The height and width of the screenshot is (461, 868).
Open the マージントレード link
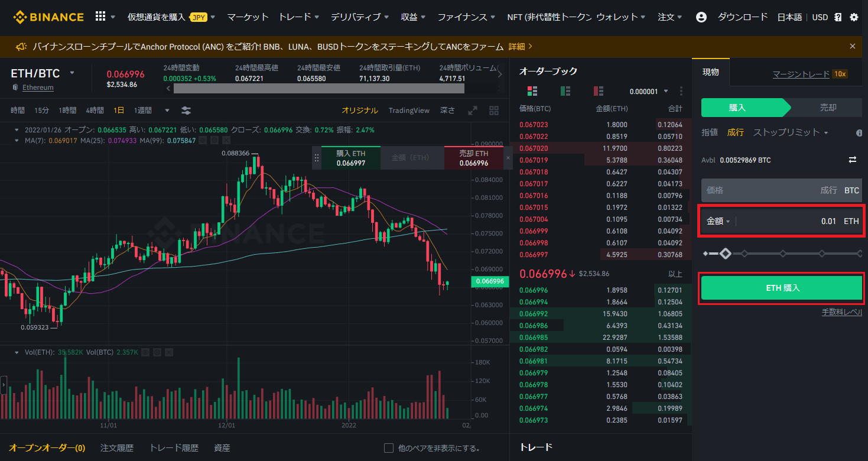point(801,74)
